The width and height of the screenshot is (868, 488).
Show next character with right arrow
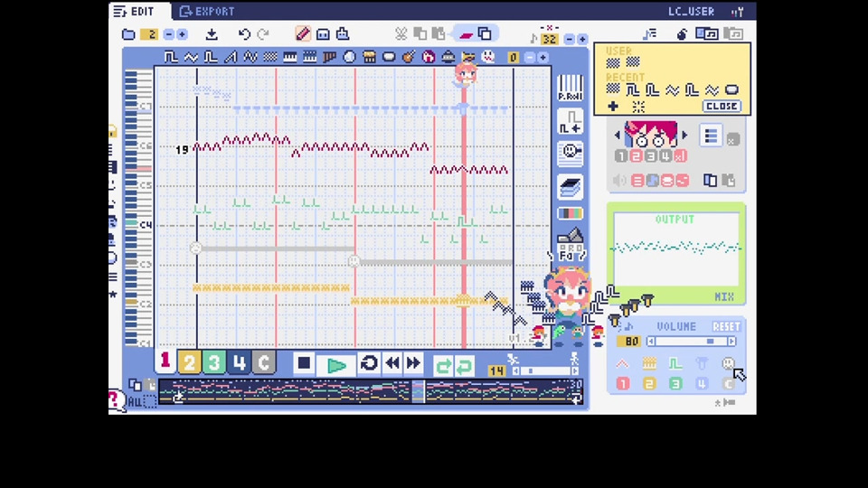[x=685, y=135]
